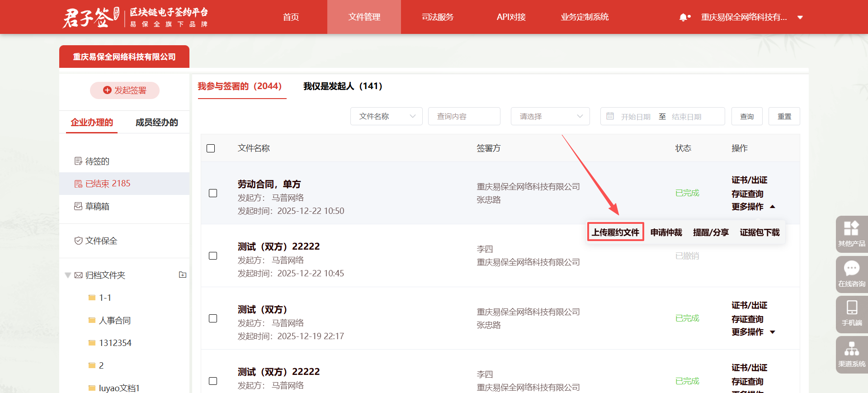
Task: Click the 君子签 logo
Action: pyautogui.click(x=90, y=17)
